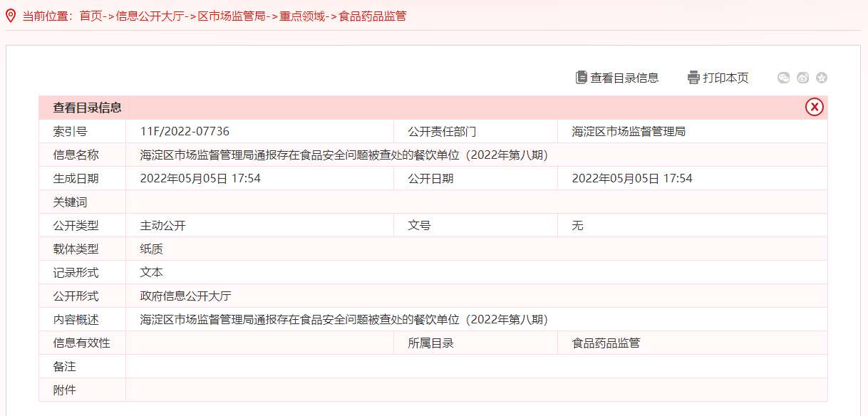Open 区市场监管局 breadcrumb link
Viewport: 868px width, 416px height.
point(231,16)
